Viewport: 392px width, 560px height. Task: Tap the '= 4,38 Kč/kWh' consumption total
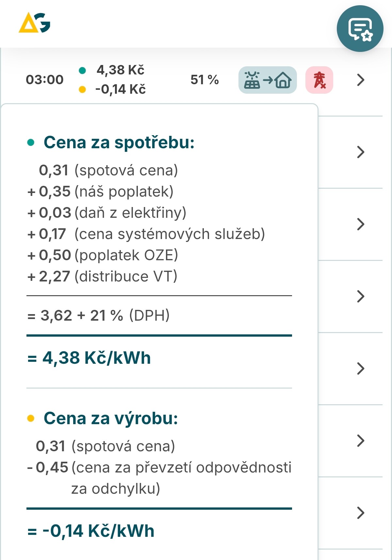(x=89, y=358)
